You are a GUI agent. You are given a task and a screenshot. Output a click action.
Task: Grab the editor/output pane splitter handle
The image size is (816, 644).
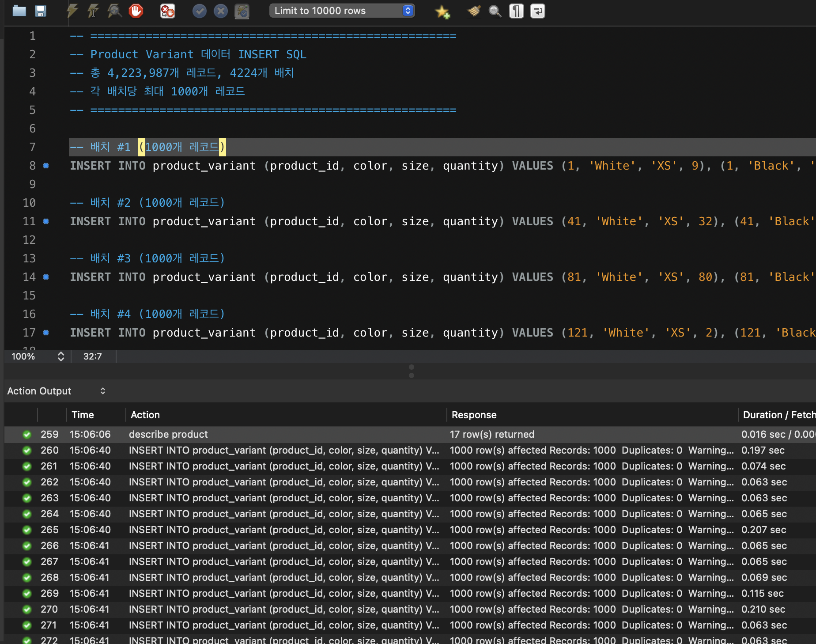coord(411,371)
